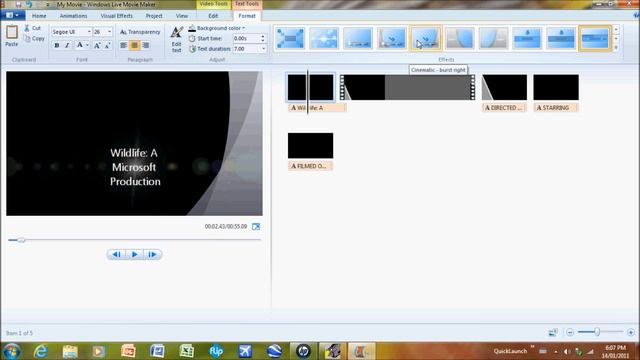Select the Wildlife video clip on storyboard
The height and width of the screenshot is (360, 640).
[408, 87]
